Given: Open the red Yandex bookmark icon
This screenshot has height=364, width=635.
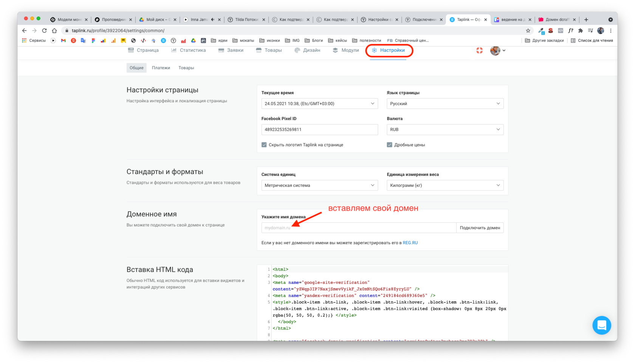Looking at the screenshot, I should click(x=73, y=40).
